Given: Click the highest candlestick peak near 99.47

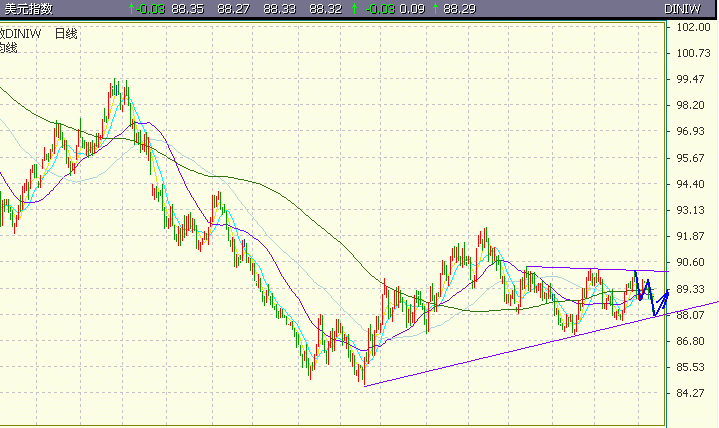Looking at the screenshot, I should [115, 85].
